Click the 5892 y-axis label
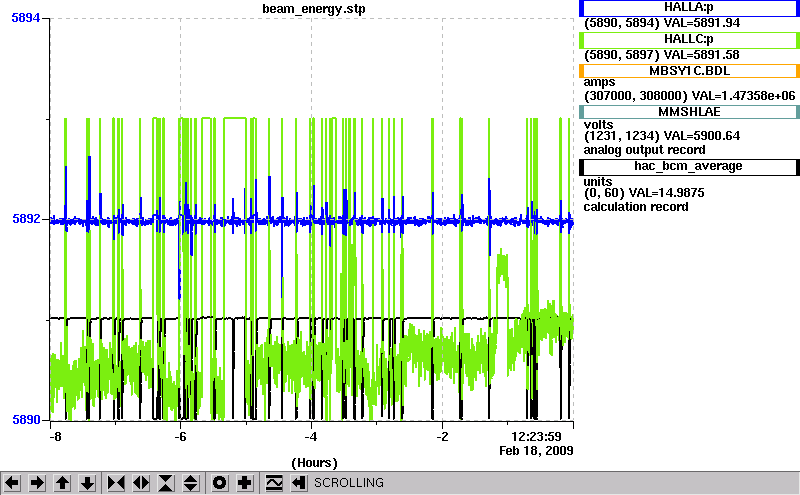The width and height of the screenshot is (800, 495). click(26, 219)
